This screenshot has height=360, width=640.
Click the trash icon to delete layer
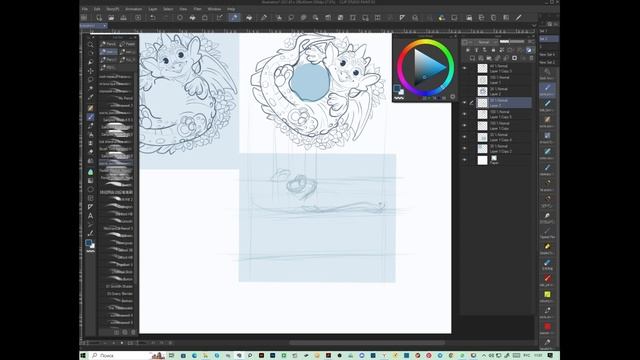point(531,58)
